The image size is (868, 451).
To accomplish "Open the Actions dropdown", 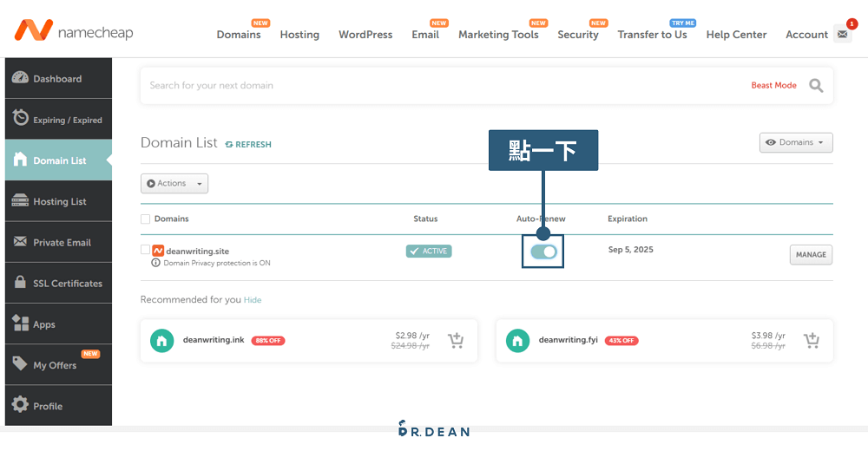I will coord(174,183).
